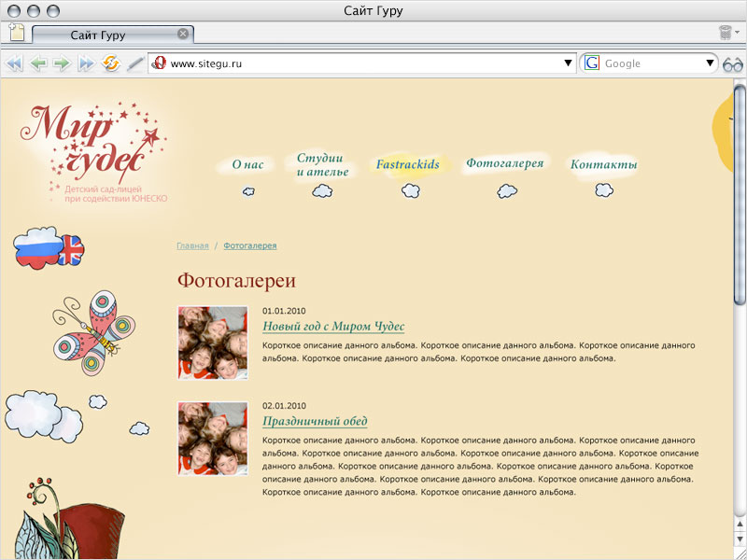Click the thumbnail of the Новый год album
Image resolution: width=747 pixels, height=560 pixels.
(x=213, y=343)
